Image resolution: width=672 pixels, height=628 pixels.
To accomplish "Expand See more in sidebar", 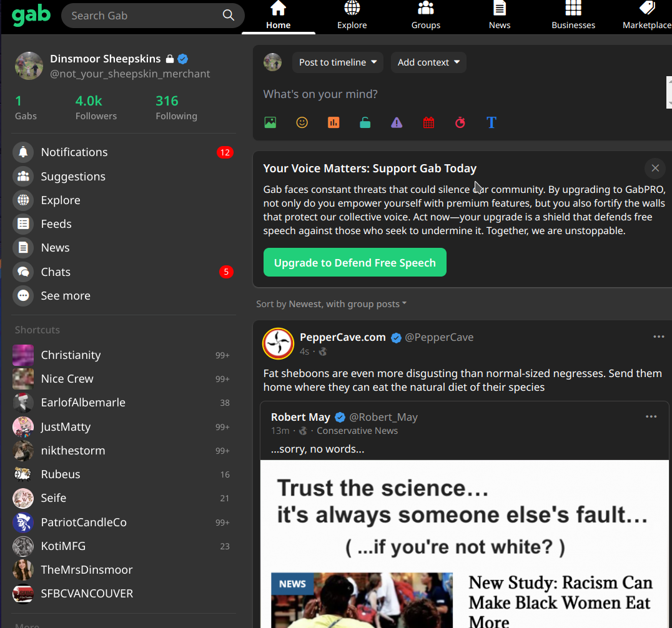I will coord(124,295).
